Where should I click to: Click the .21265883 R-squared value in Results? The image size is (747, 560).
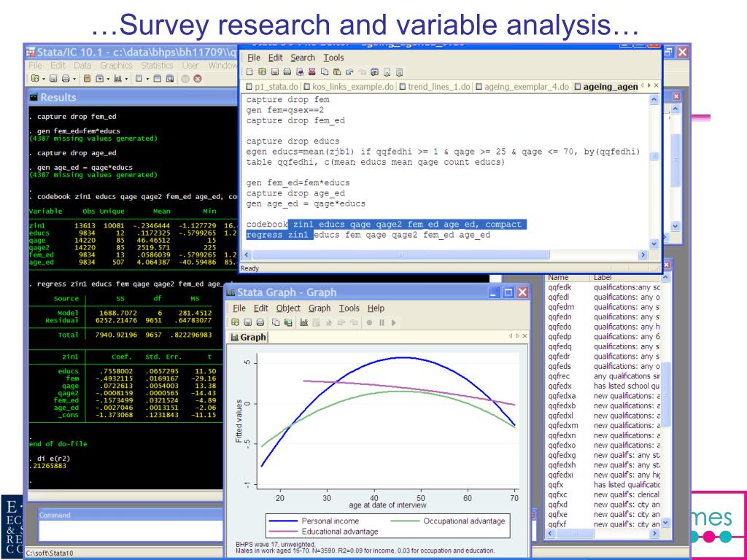click(47, 466)
